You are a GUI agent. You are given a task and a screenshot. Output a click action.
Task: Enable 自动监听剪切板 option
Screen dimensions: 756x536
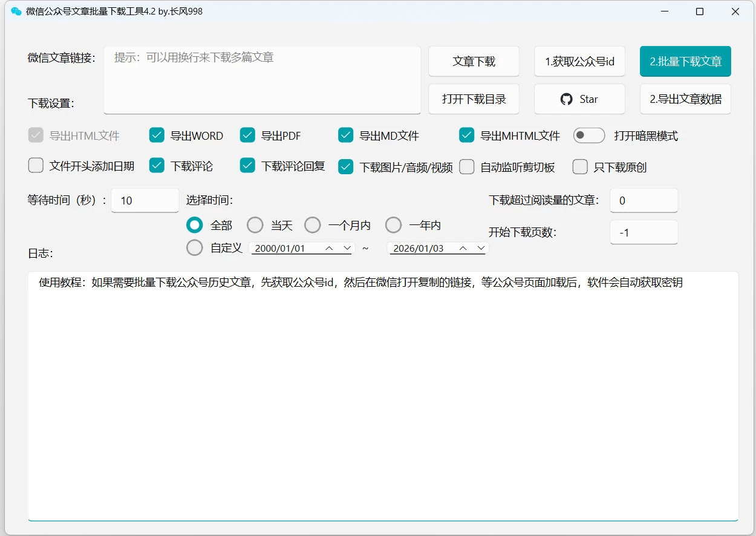tap(466, 166)
